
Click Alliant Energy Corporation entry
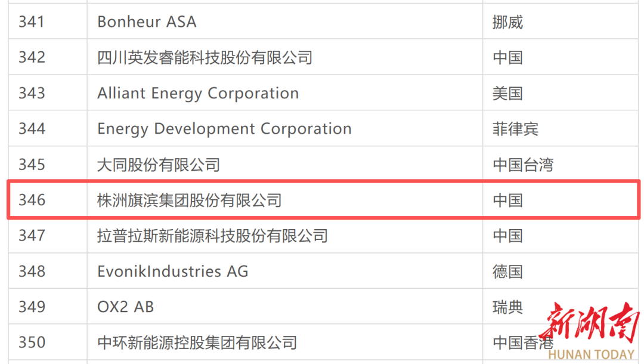[x=198, y=94]
